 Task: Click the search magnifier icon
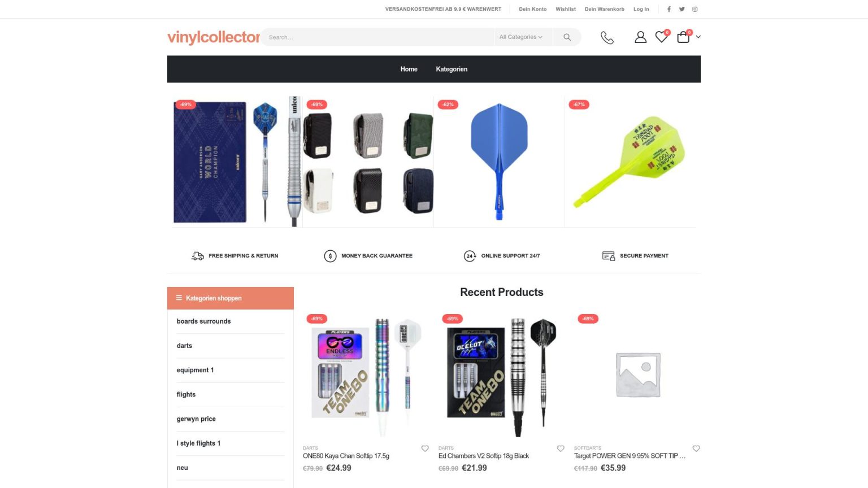567,37
